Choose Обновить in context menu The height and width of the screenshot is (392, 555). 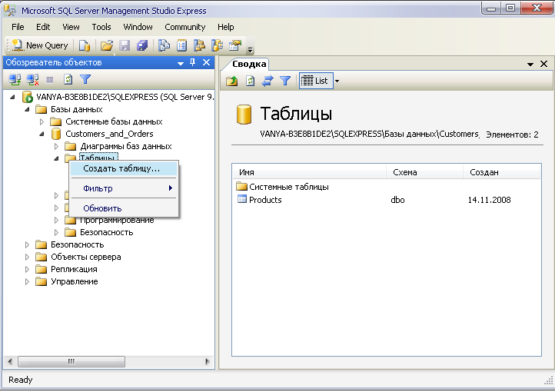pos(124,208)
